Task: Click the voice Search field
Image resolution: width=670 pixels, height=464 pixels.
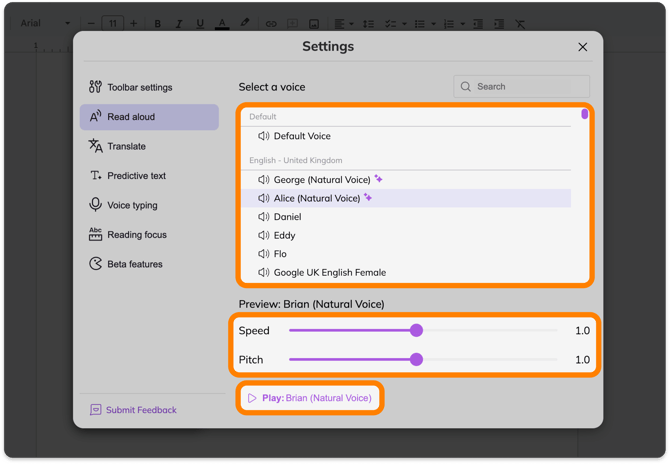Action: pyautogui.click(x=521, y=87)
